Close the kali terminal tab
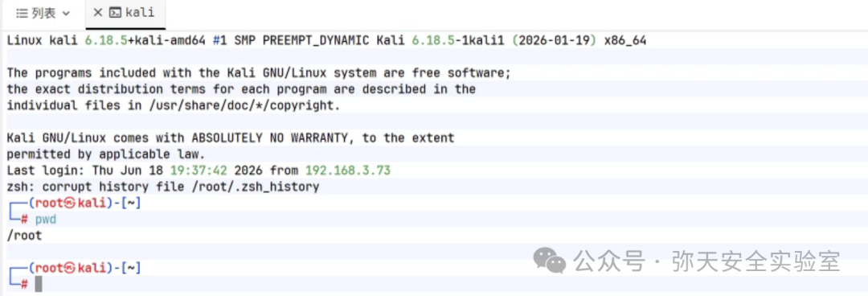 (x=98, y=13)
